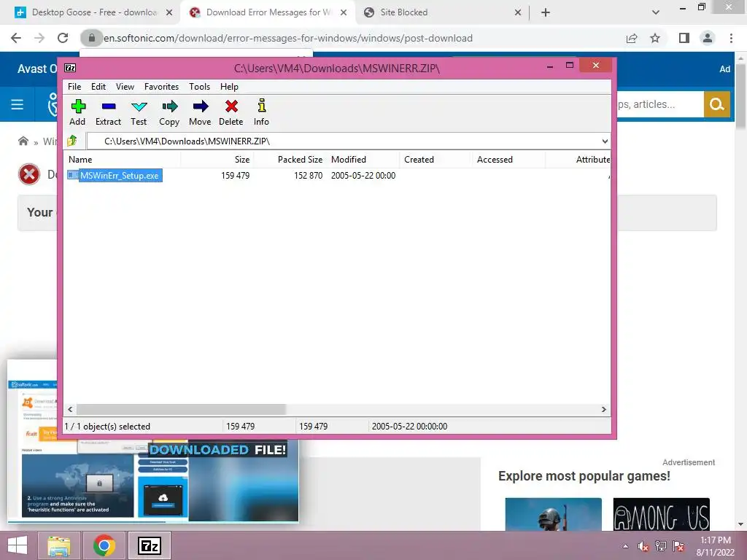The width and height of the screenshot is (747, 560).
Task: Expand the 7-Zip address path dropdown
Action: pyautogui.click(x=605, y=141)
